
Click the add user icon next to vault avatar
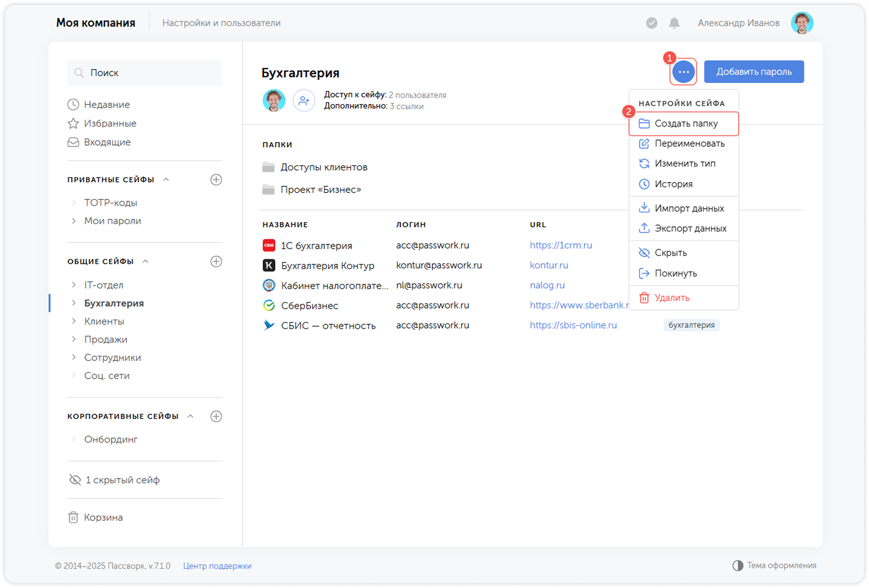[x=304, y=100]
